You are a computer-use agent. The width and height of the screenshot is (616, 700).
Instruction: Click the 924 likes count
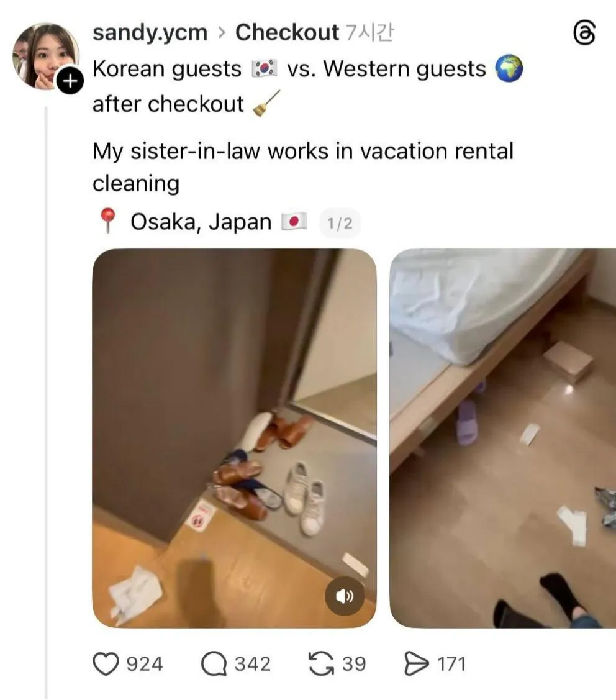pos(145,664)
